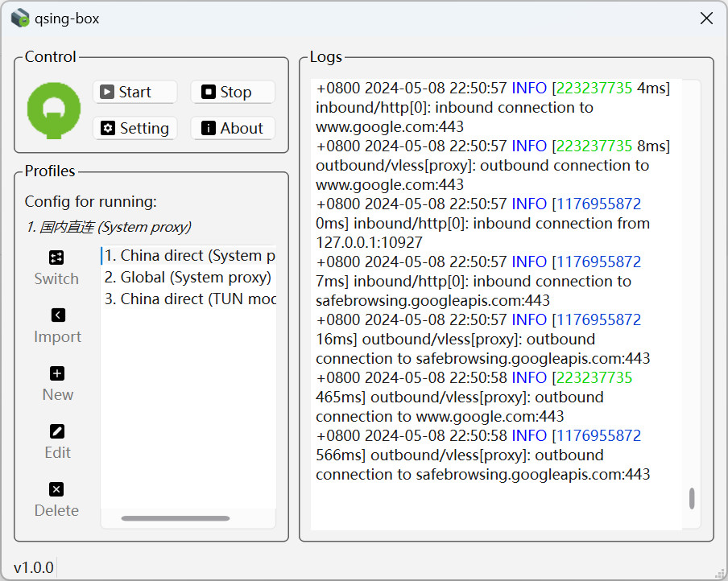The image size is (728, 581).
Task: Click the Switch profile icon
Action: [x=56, y=257]
